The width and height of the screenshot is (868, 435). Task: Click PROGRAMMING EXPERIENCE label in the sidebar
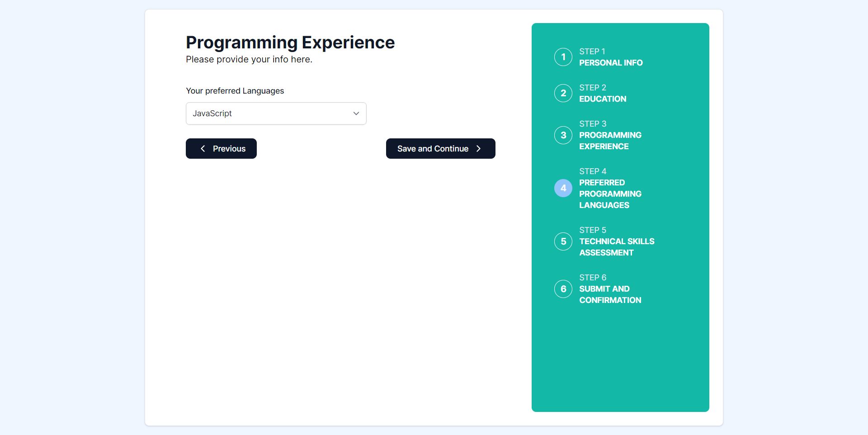coord(610,141)
